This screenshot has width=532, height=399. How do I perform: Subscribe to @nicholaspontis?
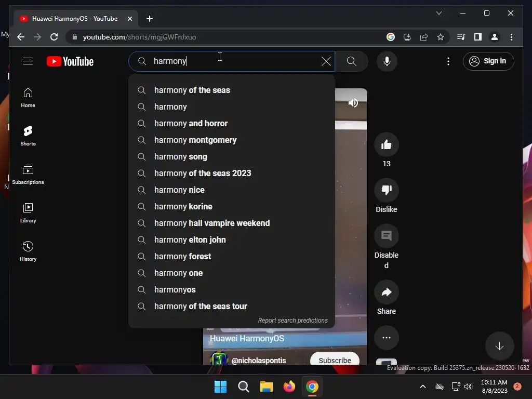(335, 360)
